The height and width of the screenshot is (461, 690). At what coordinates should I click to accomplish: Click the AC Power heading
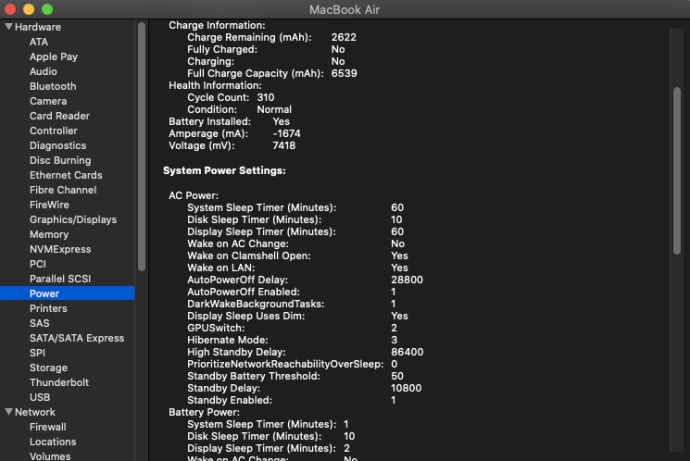194,195
